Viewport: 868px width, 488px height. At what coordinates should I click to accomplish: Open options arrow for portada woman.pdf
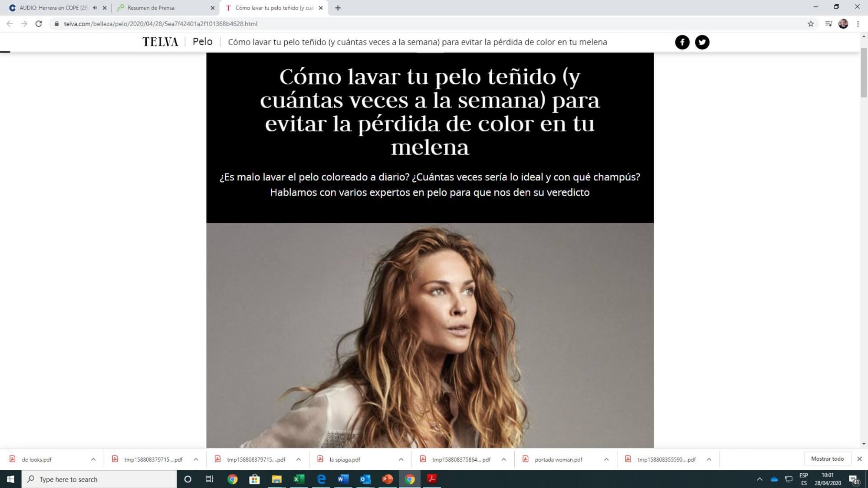[606, 459]
